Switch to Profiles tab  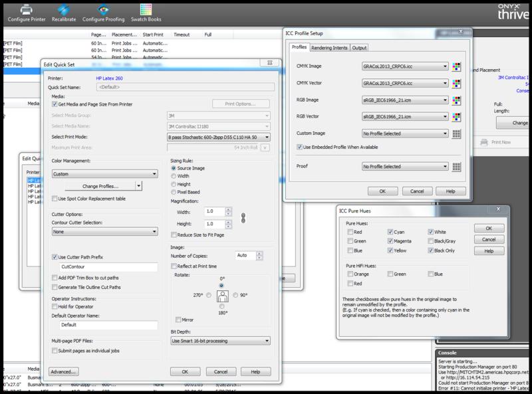tap(299, 47)
